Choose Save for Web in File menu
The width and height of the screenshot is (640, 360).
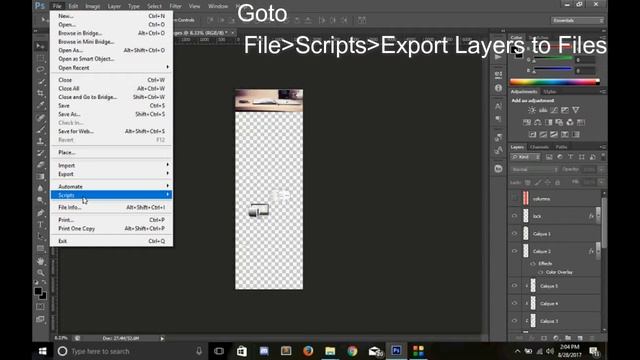pos(111,131)
